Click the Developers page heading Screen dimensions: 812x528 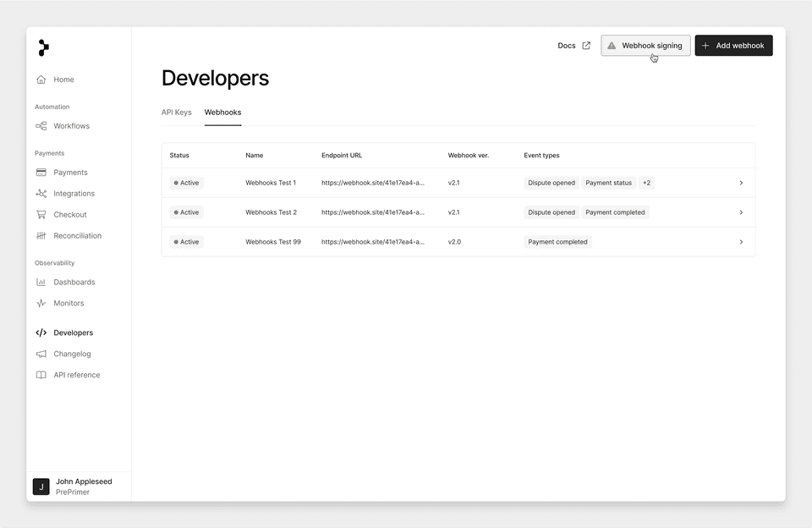tap(216, 78)
